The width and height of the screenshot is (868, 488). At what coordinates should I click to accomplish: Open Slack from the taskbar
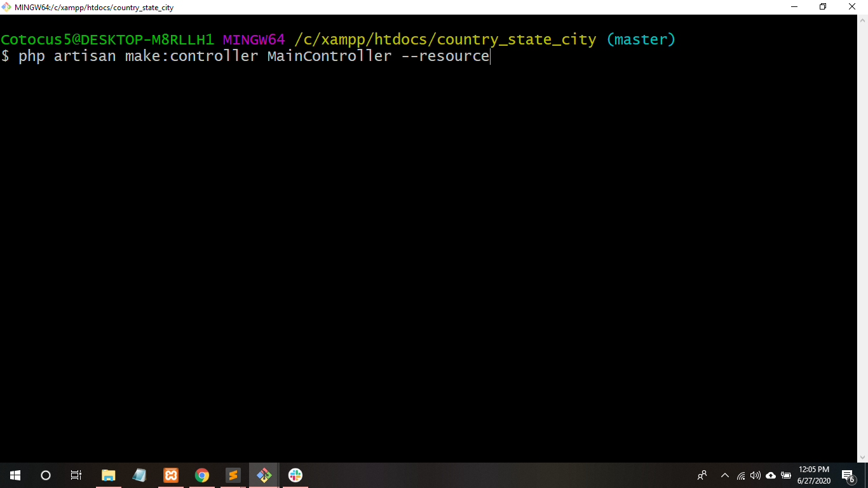point(295,475)
